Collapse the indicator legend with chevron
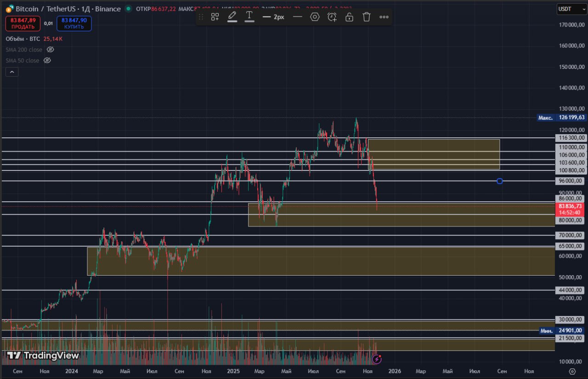This screenshot has width=588, height=379. tap(12, 72)
